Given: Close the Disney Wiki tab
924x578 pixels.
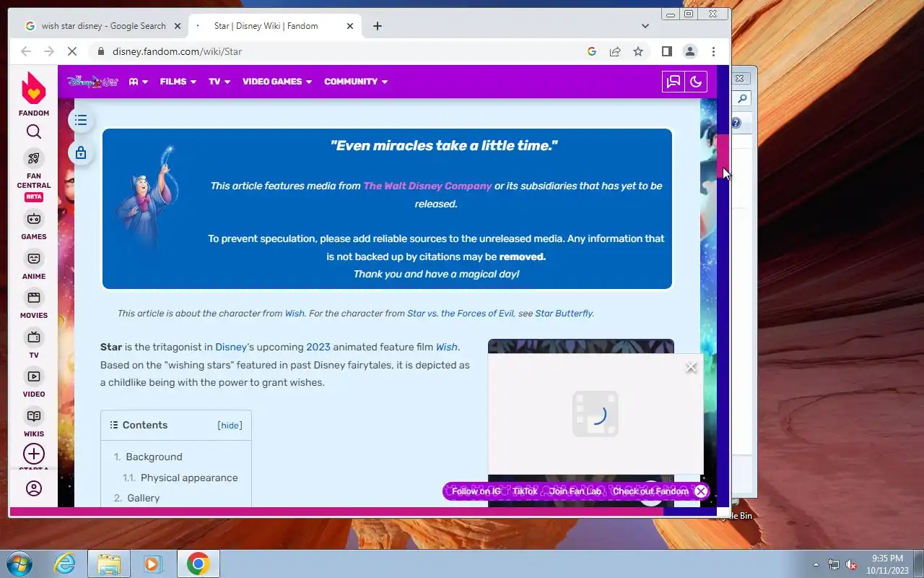Looking at the screenshot, I should pyautogui.click(x=350, y=26).
